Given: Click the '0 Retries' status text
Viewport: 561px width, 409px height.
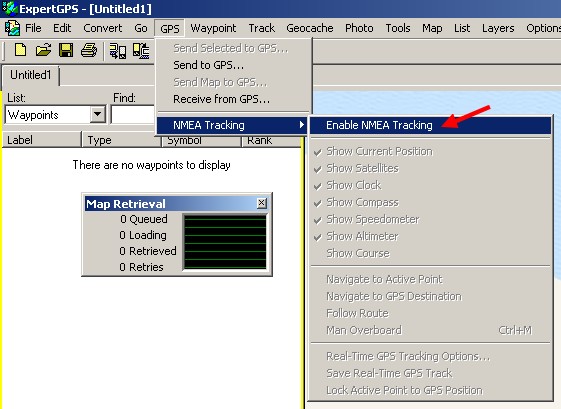Looking at the screenshot, I should [141, 267].
